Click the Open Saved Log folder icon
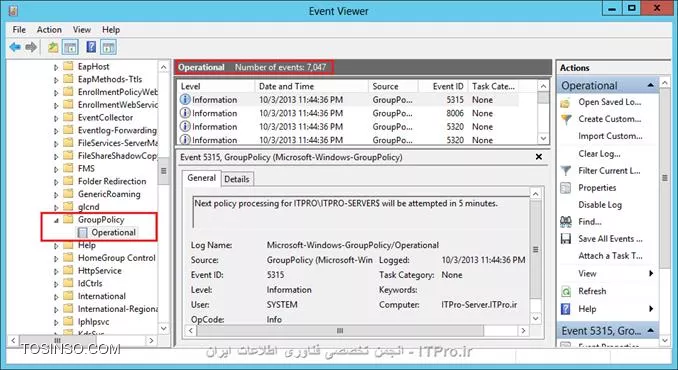Viewport: 678px width, 370px height. [565, 103]
